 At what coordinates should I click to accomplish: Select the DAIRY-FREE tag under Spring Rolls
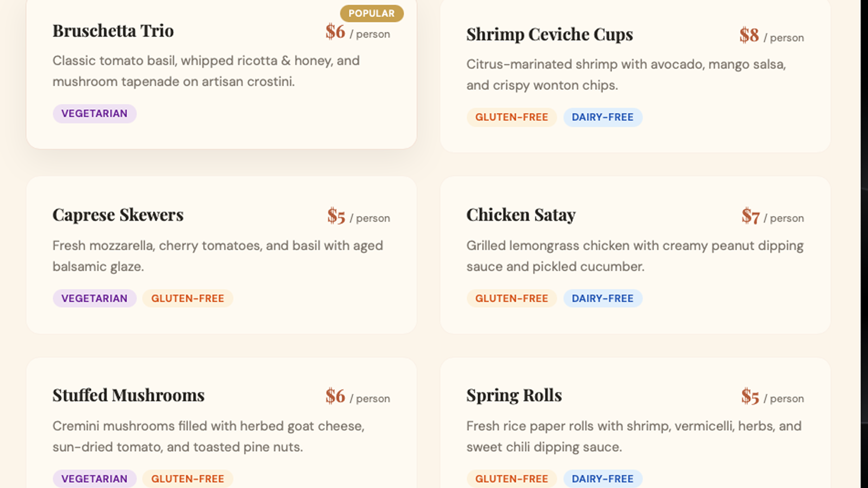point(603,479)
